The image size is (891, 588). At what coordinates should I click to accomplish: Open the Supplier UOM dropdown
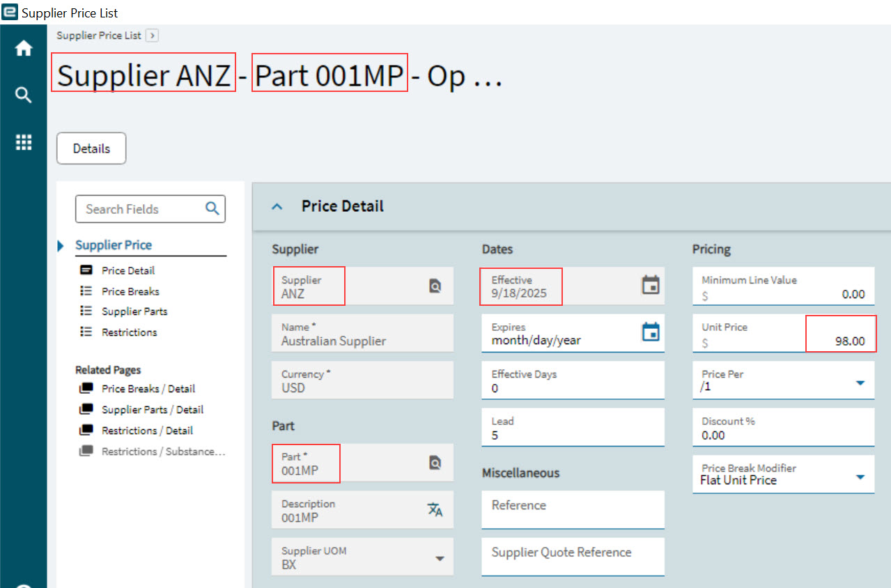[440, 559]
